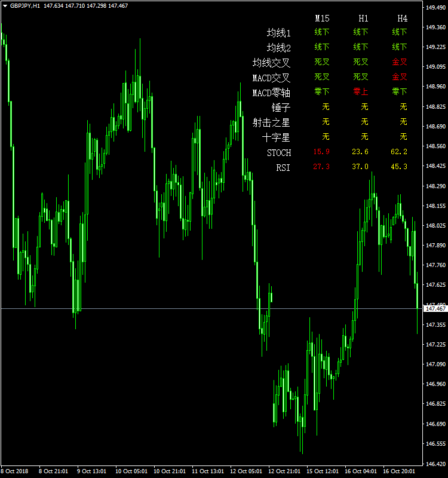Click the 十字星 row label
Image resolution: width=448 pixels, height=478 pixels.
tap(276, 137)
